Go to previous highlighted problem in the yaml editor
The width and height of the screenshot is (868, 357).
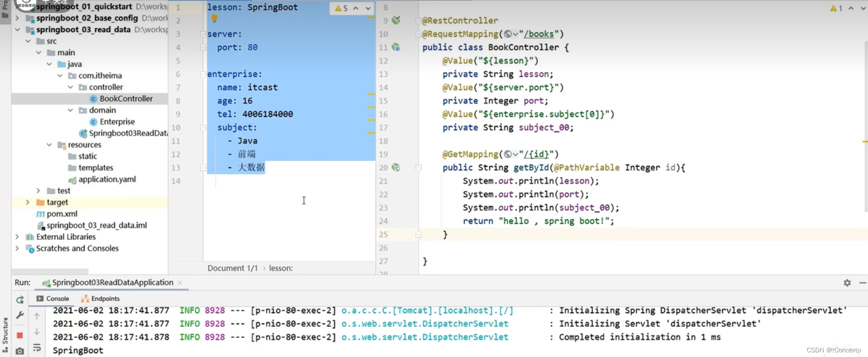pyautogui.click(x=356, y=8)
